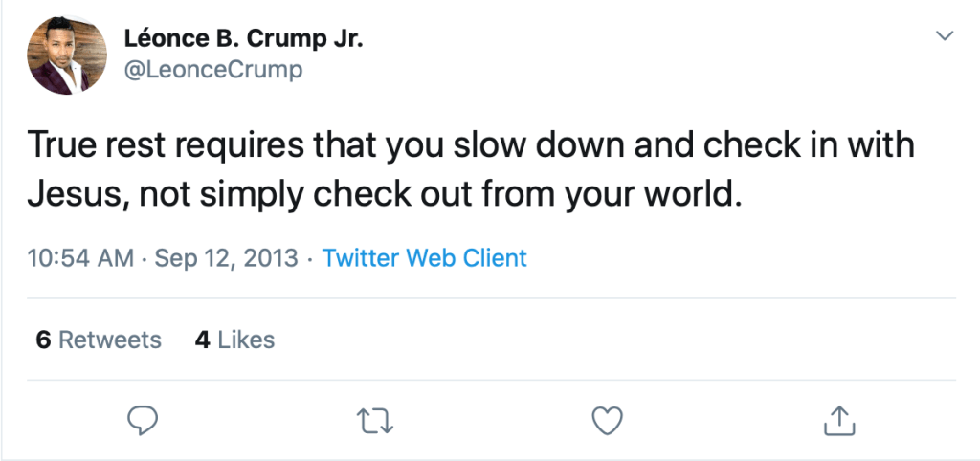Click the tweet line starting "Jesus, not simply"
The image size is (980, 461).
point(384,194)
